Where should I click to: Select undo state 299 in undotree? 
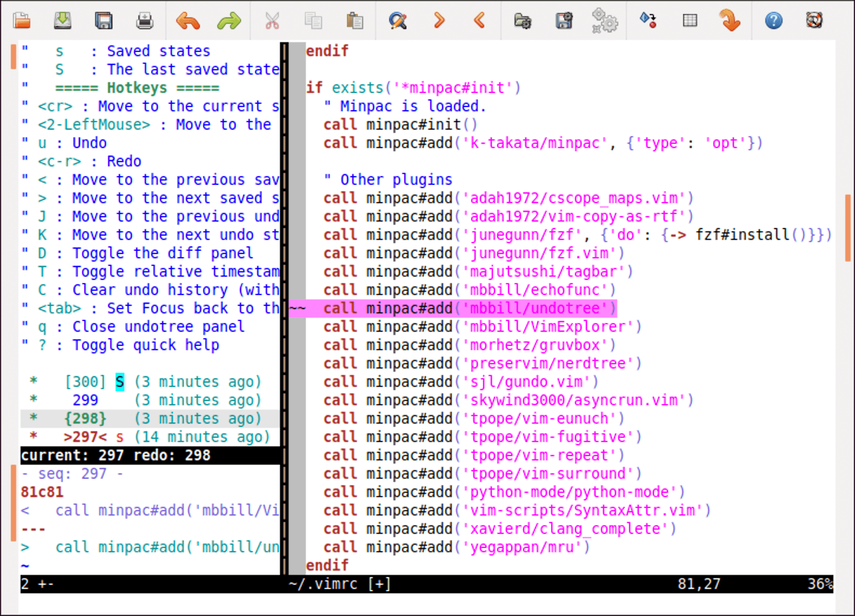[85, 400]
